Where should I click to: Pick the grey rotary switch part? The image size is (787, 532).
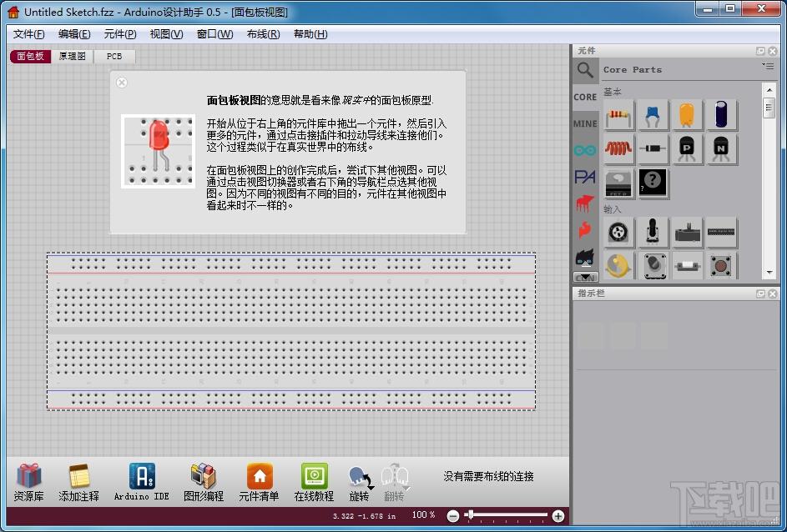pyautogui.click(x=653, y=266)
